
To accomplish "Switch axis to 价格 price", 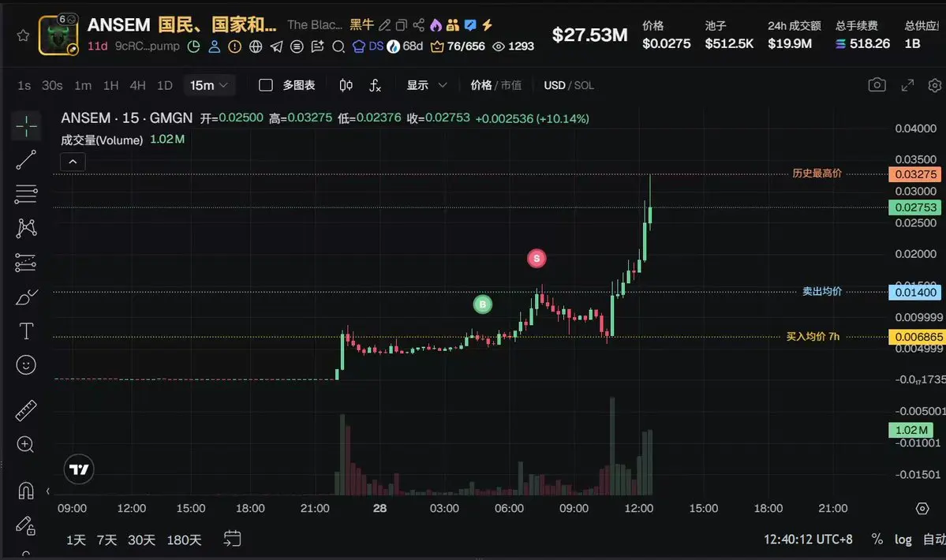I will (x=480, y=86).
